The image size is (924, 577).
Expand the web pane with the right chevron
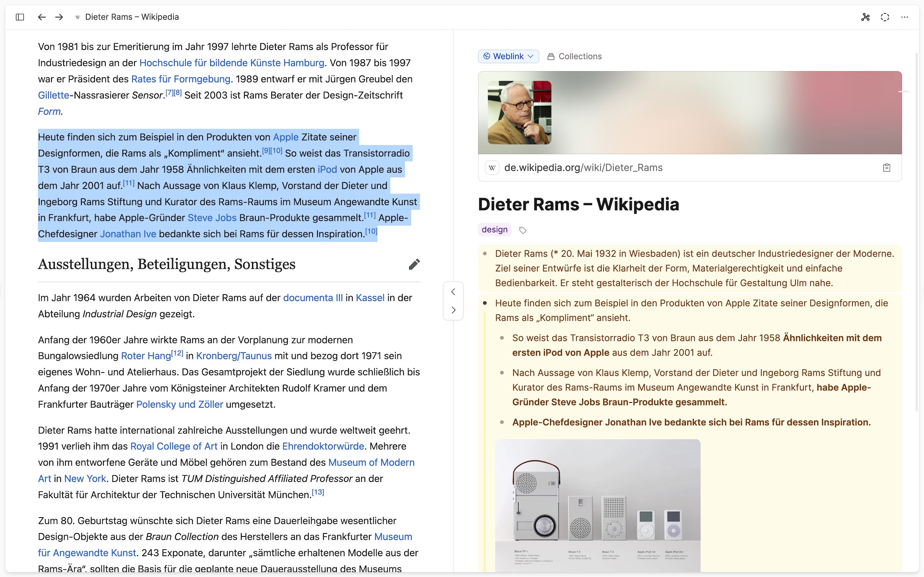[x=453, y=310]
